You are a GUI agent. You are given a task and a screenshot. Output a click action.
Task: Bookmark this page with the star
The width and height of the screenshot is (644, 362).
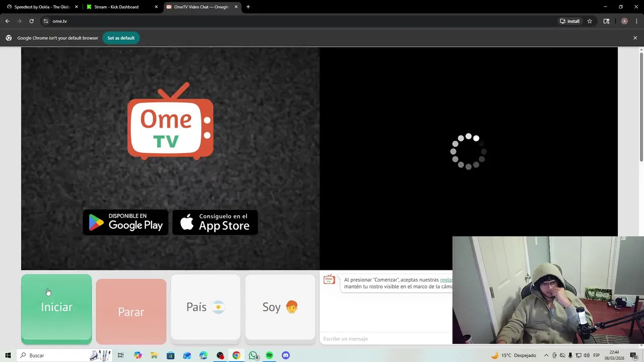[x=590, y=21]
